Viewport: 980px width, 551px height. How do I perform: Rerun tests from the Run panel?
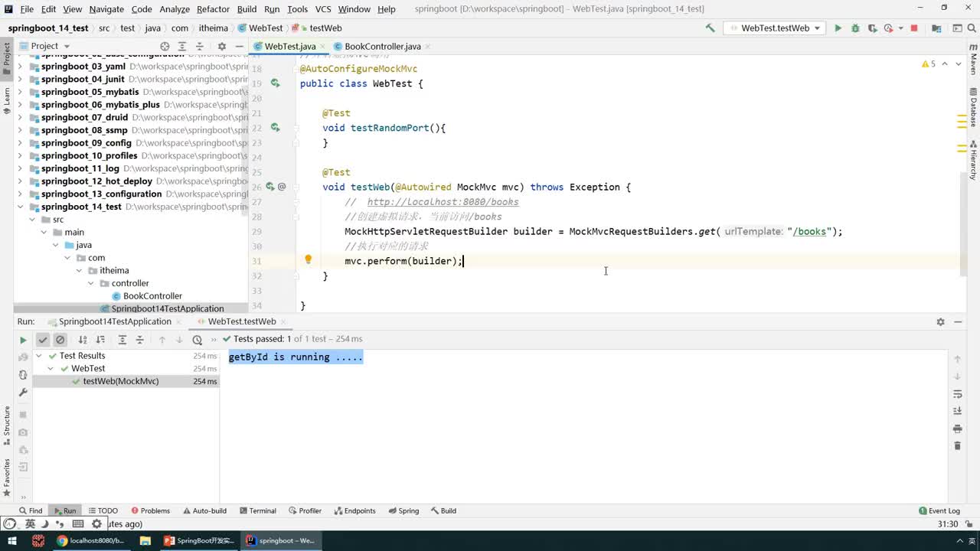pyautogui.click(x=23, y=340)
